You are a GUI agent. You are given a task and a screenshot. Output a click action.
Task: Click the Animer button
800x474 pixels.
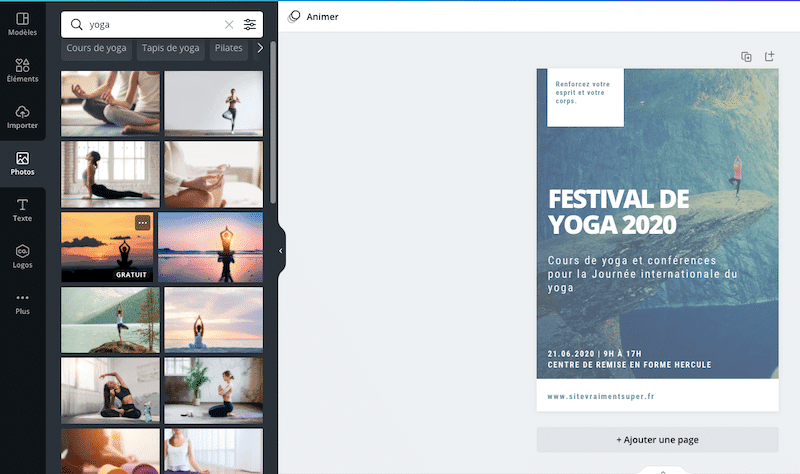pos(313,17)
